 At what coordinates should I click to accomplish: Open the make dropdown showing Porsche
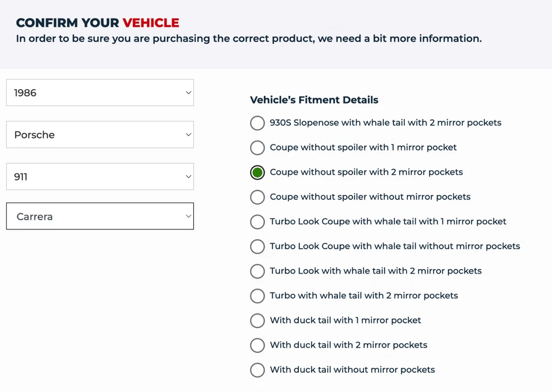[99, 134]
